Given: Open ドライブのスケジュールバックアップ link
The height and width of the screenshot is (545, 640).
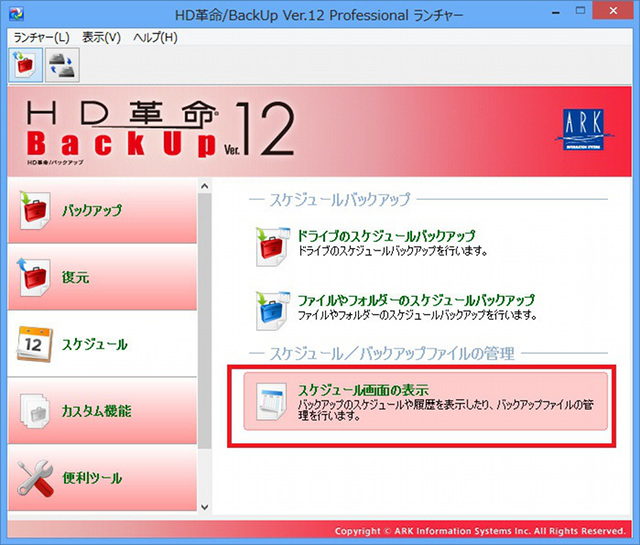Looking at the screenshot, I should (x=386, y=236).
